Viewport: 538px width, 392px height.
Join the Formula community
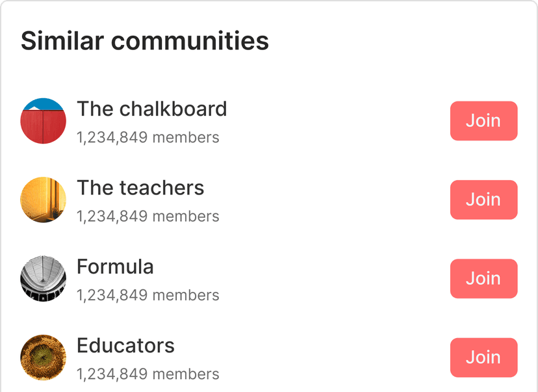coord(483,279)
